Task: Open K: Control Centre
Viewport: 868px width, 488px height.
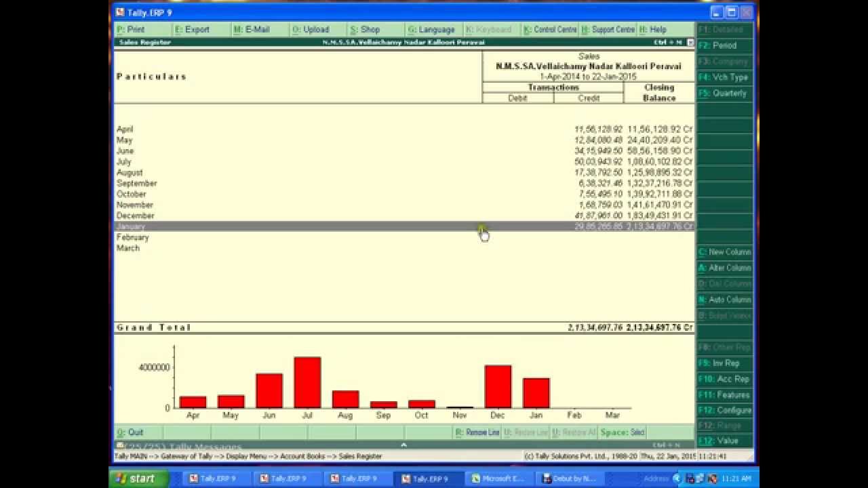Action: click(x=550, y=30)
